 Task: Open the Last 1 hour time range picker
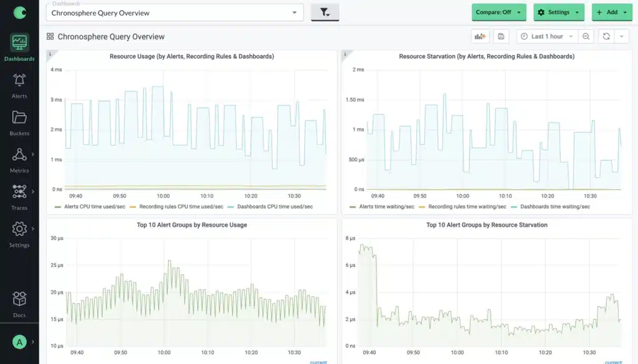point(547,37)
